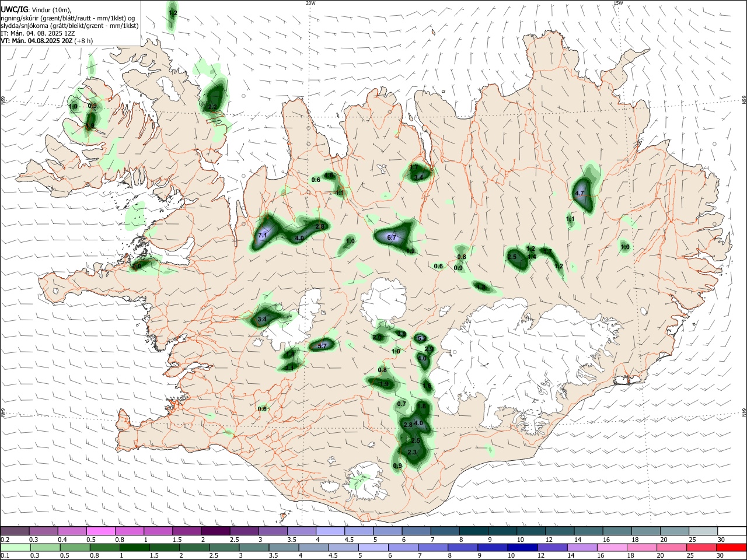Click the "slydda/snjókoma" legend description line

pyautogui.click(x=69, y=26)
